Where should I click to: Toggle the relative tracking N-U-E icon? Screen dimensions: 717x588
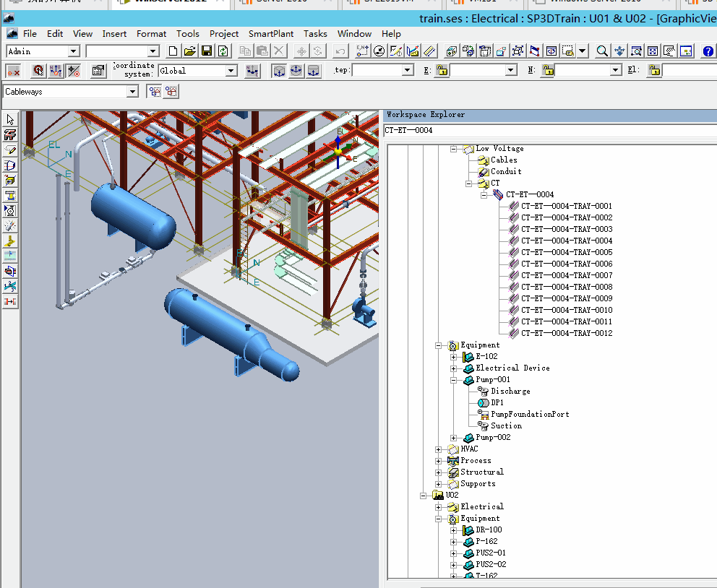tap(56, 71)
